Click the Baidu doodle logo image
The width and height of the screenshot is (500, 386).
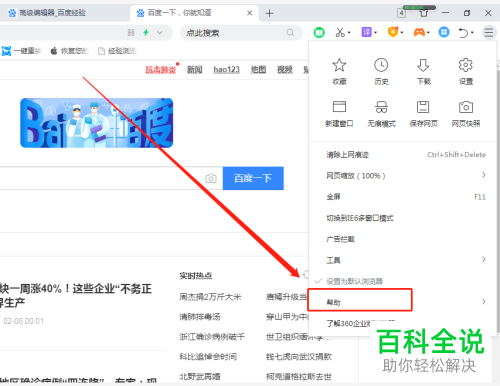97,123
